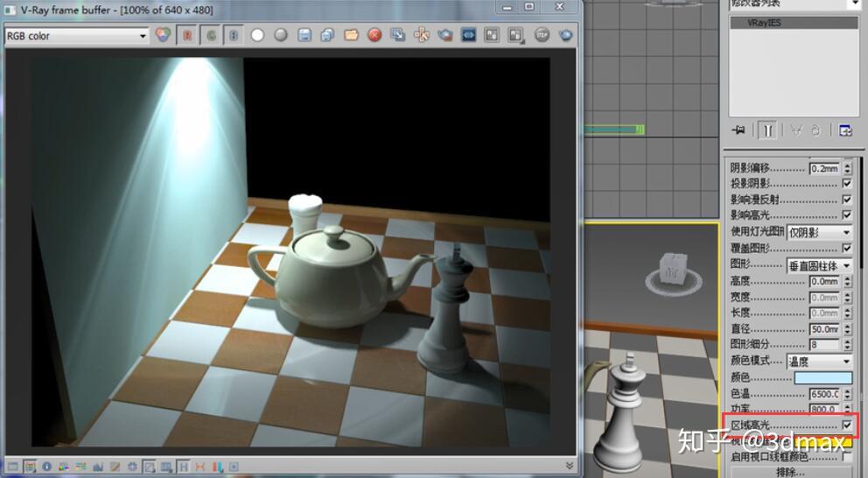Maximize the V-Ray frame buffer window
868x478 pixels.
pos(529,7)
